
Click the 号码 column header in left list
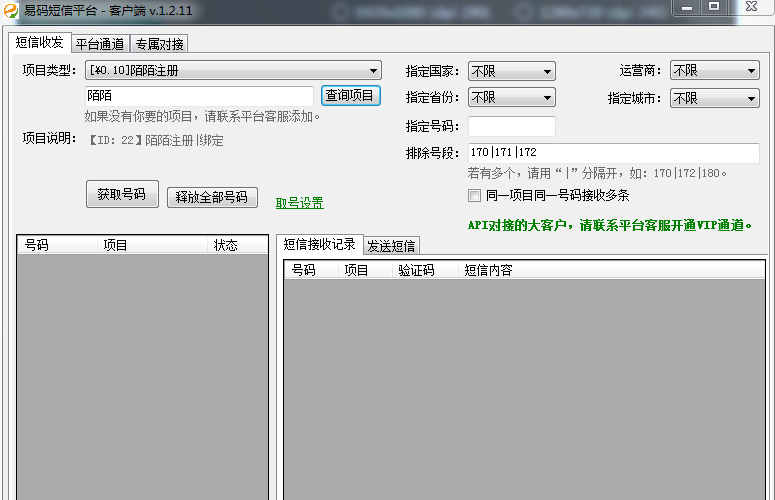coord(57,245)
